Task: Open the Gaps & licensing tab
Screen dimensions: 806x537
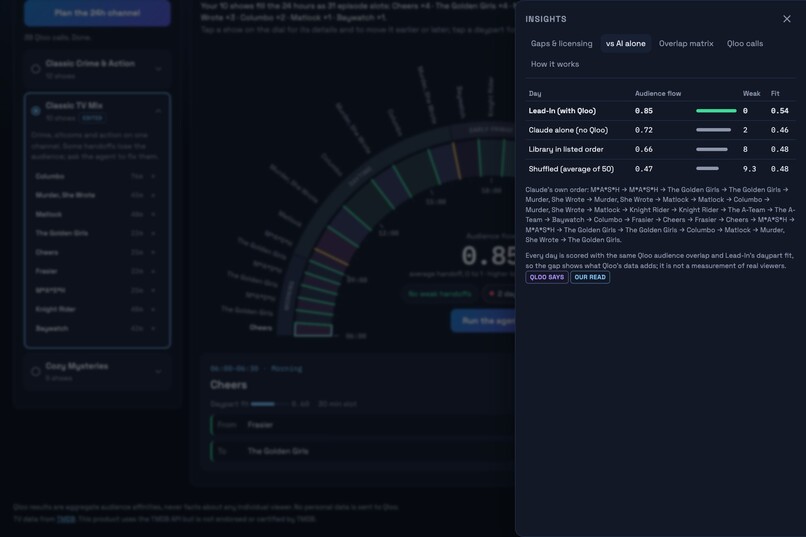Action: [561, 44]
